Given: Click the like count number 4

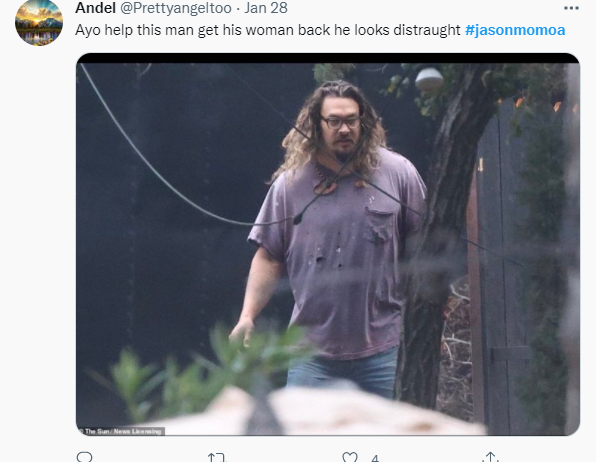Looking at the screenshot, I should point(375,458).
